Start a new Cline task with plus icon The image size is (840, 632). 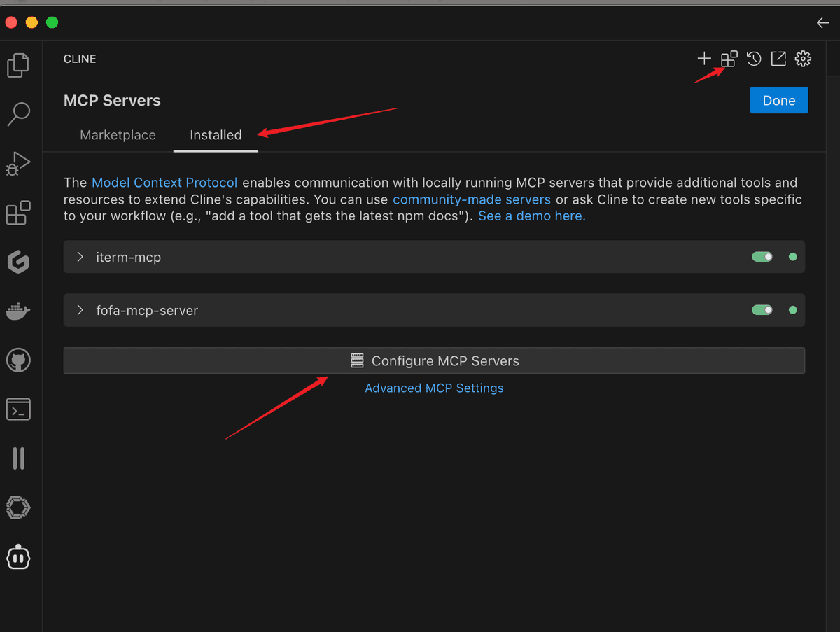[x=704, y=59]
